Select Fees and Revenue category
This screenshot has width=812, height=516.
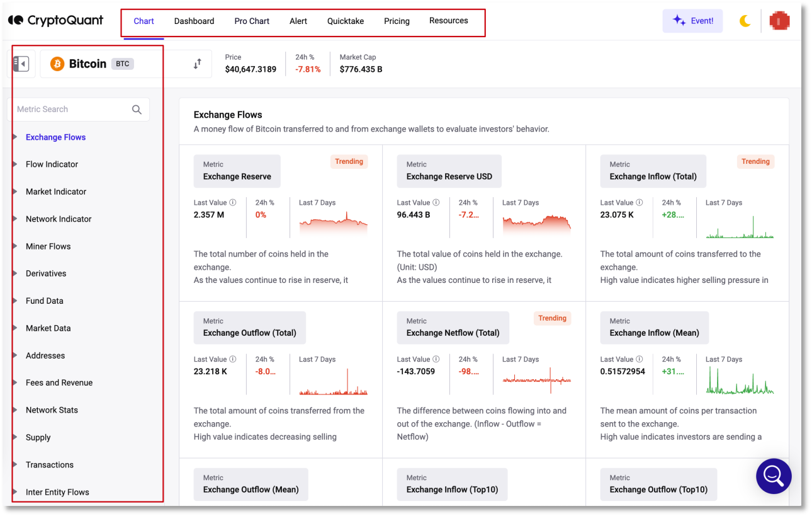pos(59,382)
